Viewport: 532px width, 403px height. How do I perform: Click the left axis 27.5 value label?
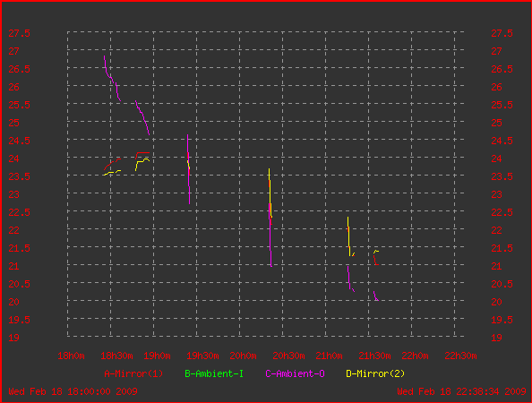click(x=20, y=33)
